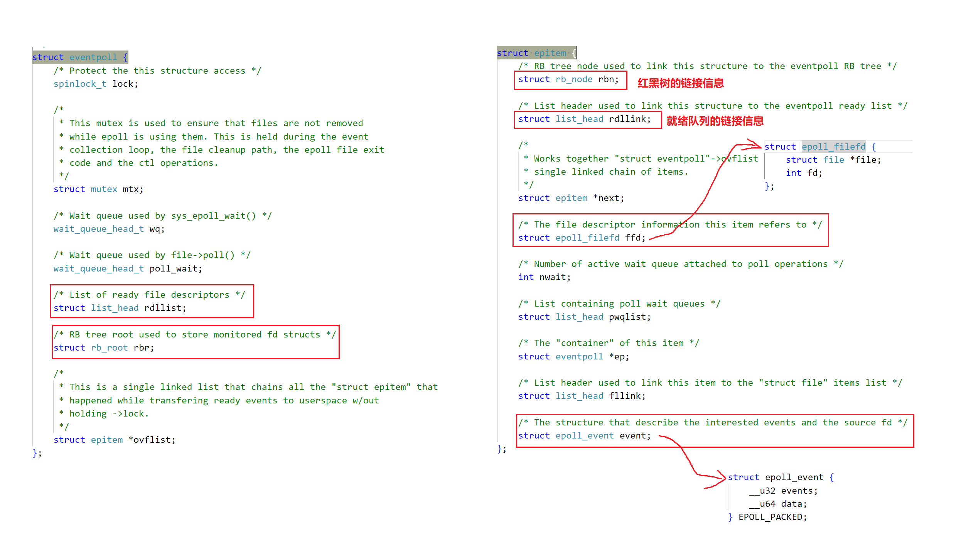
Task: Click the highlighted epoll_filefd struct name
Action: [x=833, y=147]
